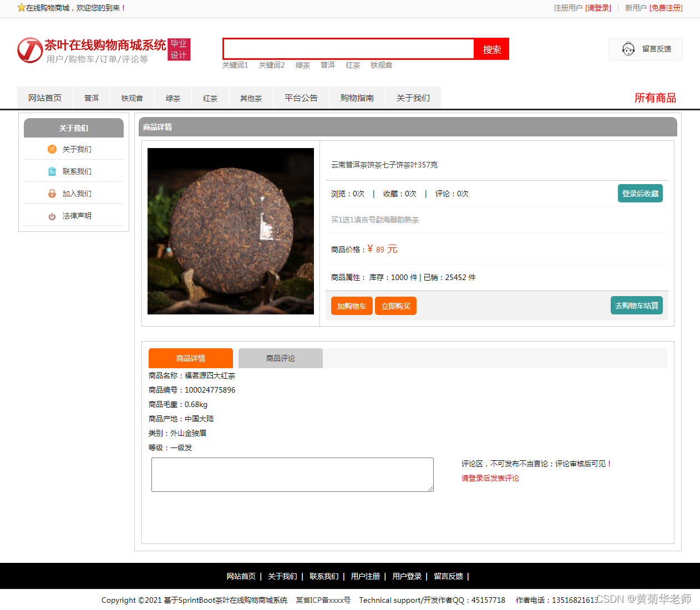Open 红茶 category in navigation bar

[x=210, y=98]
